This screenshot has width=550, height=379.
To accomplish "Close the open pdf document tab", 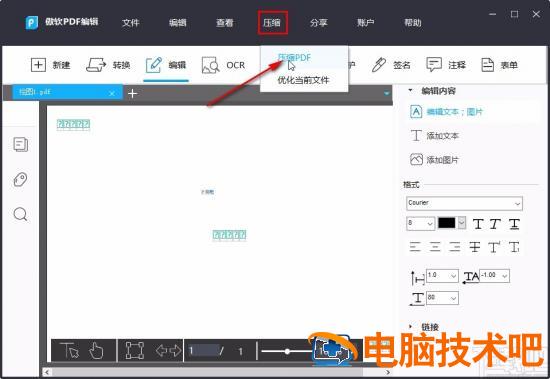I will (112, 93).
